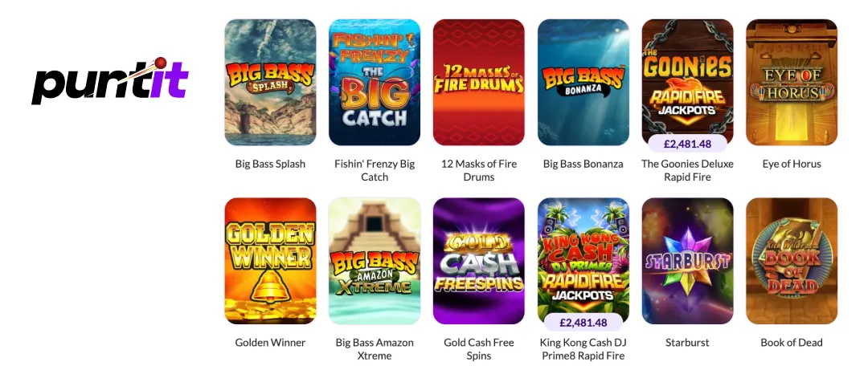
Task: Click the Goonies jackpot amount £2,481.48 badge
Action: (x=687, y=144)
